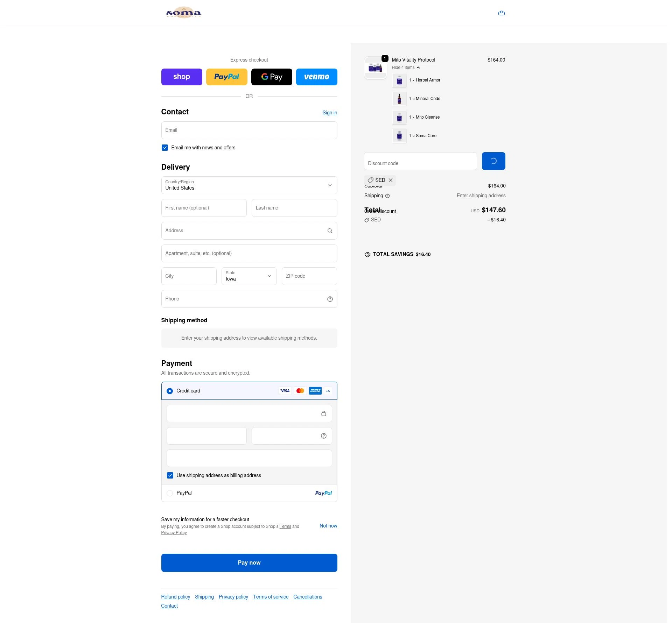Focus the Apartment, suite, etc. field

click(x=249, y=254)
